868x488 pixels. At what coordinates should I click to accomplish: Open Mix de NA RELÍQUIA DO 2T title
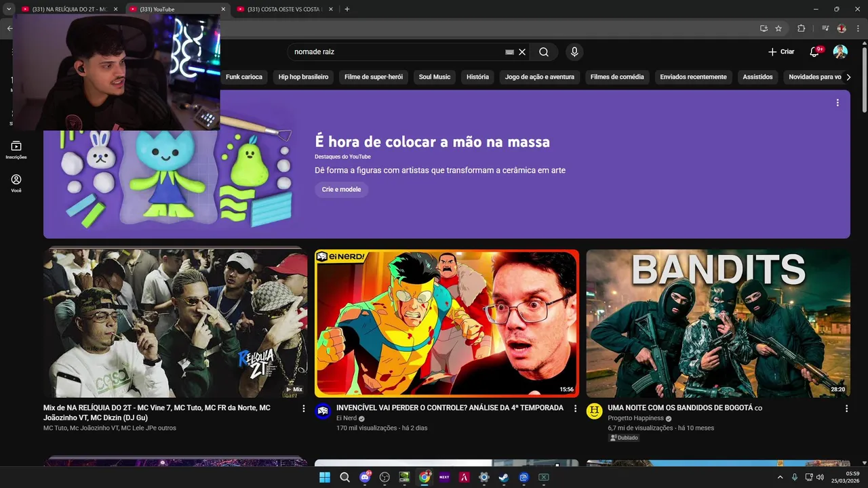(157, 413)
